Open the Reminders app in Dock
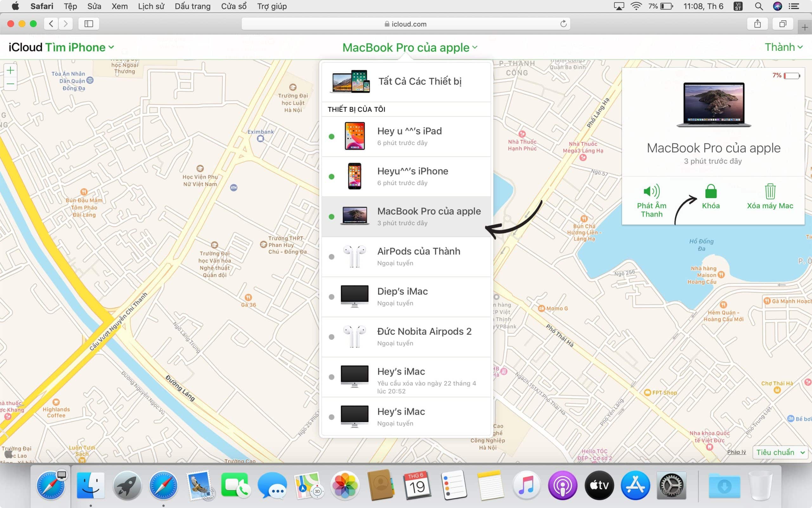812x508 pixels. tap(454, 485)
